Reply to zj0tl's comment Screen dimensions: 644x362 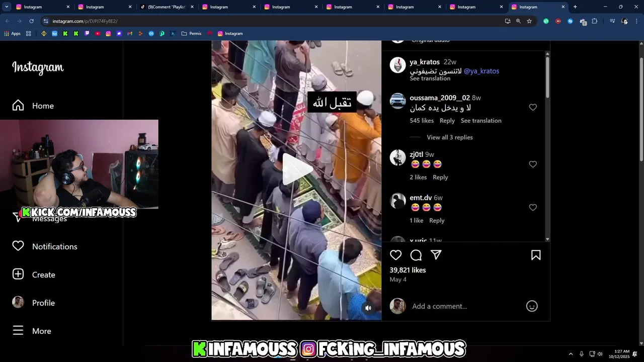point(440,177)
